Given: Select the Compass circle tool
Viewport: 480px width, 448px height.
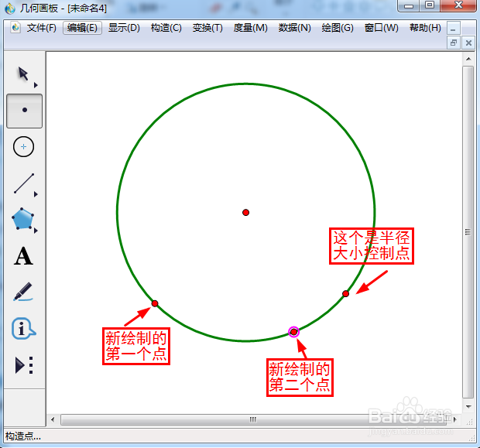Looking at the screenshot, I should point(23,147).
